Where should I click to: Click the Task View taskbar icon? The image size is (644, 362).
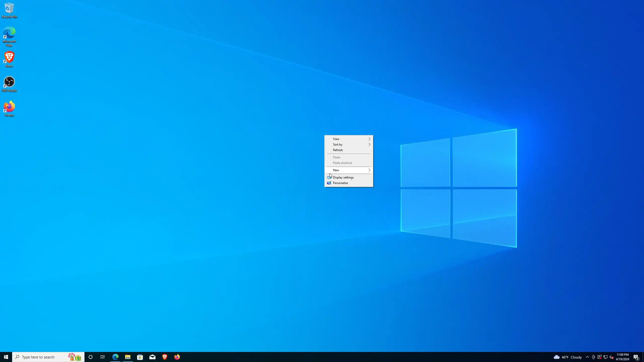point(103,357)
